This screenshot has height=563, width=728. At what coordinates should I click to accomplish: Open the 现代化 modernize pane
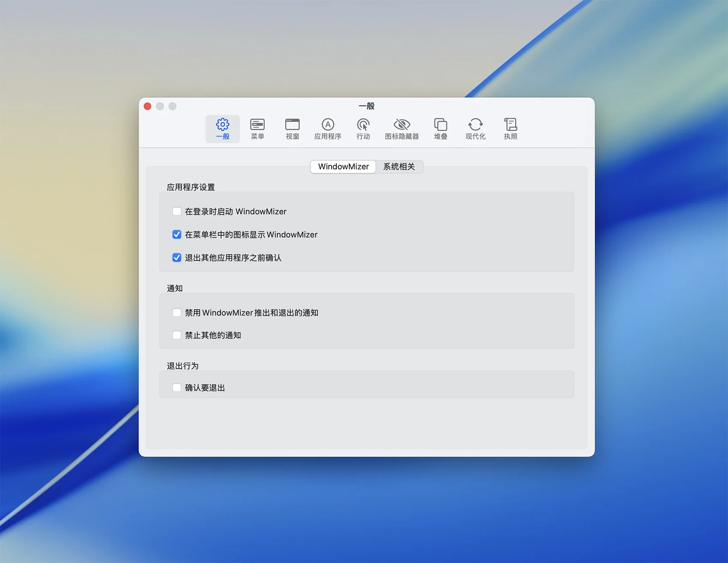475,129
